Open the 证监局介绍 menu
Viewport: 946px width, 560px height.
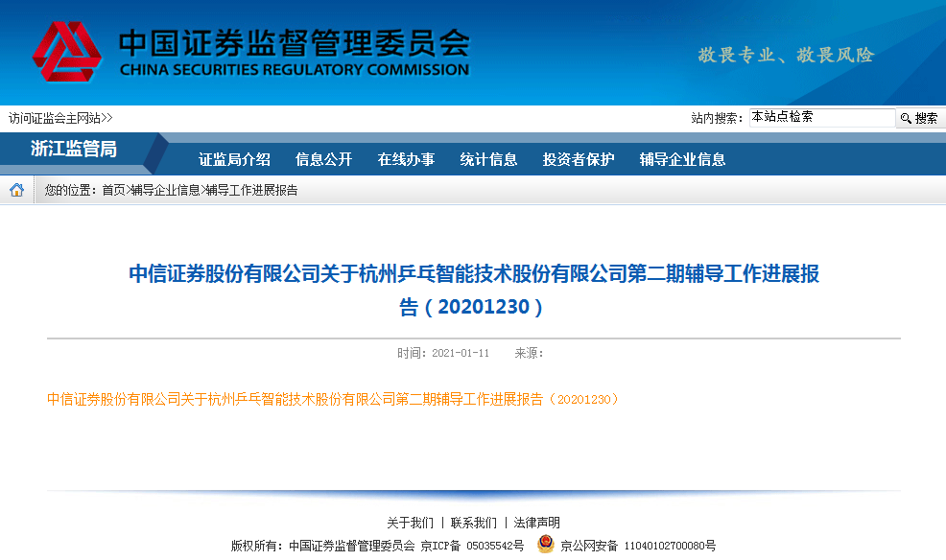[235, 160]
